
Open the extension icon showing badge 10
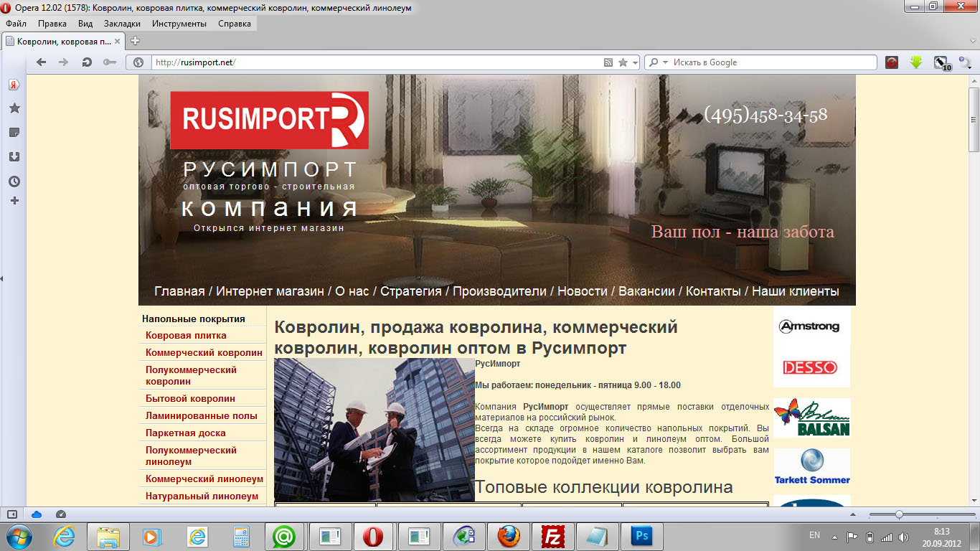click(942, 63)
